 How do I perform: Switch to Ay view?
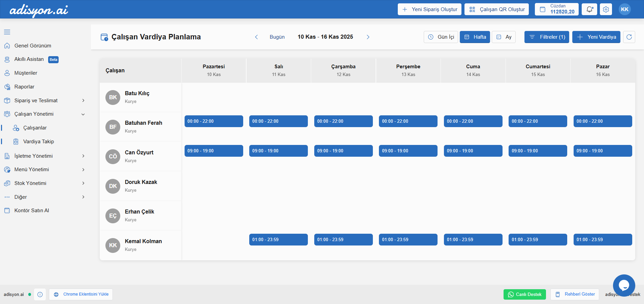pos(504,37)
